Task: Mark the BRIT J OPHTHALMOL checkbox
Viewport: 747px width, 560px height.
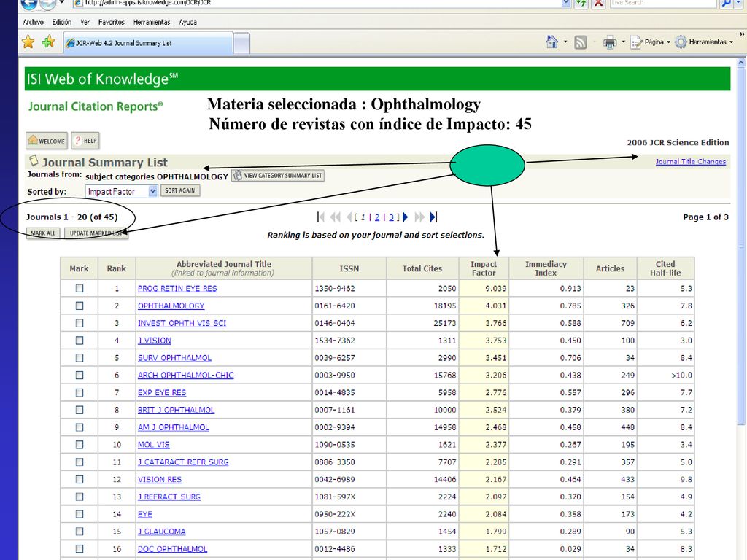Action: coord(80,410)
